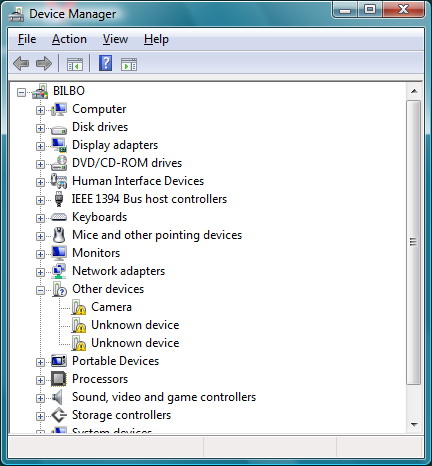Click the first Unknown device warning icon
The height and width of the screenshot is (466, 432).
click(x=78, y=325)
